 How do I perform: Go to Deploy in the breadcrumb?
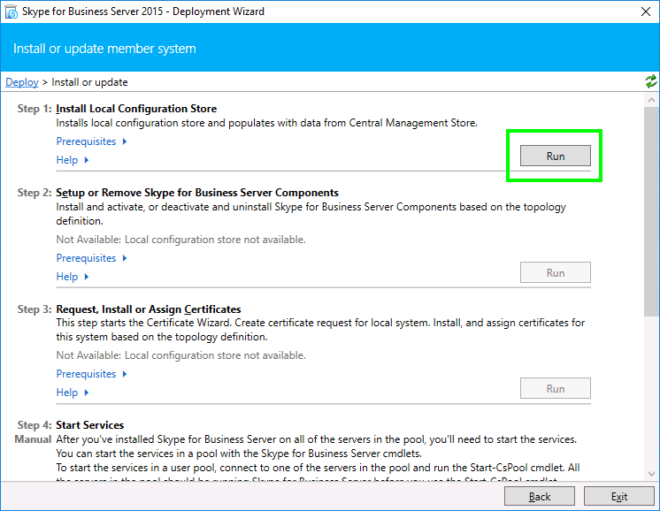coord(22,82)
